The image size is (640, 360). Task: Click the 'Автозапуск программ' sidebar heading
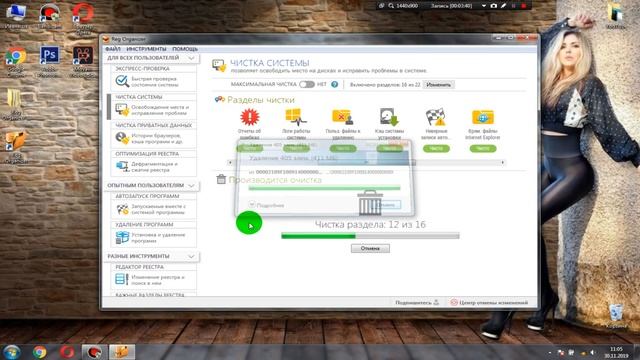[147, 196]
